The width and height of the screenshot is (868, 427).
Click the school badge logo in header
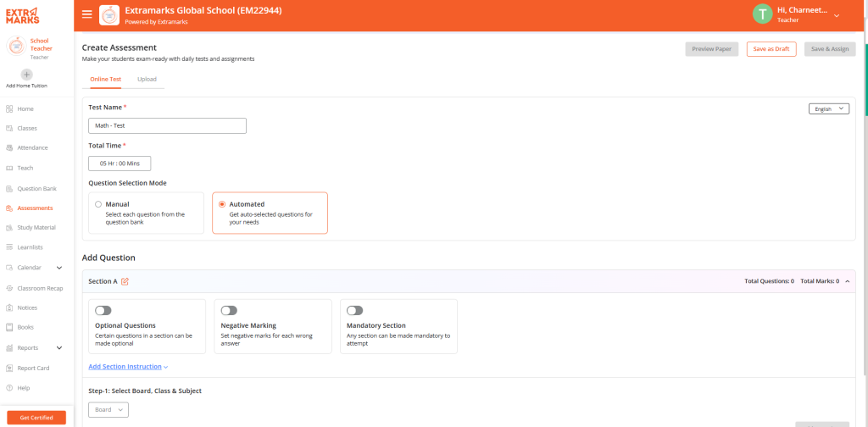(109, 15)
